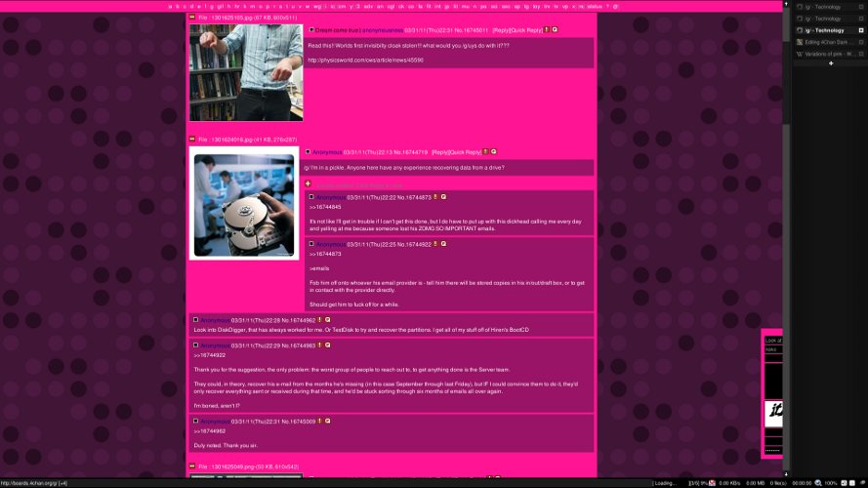Click exclamation report icon on reply No.16744922
The height and width of the screenshot is (488, 868).
pos(435,244)
